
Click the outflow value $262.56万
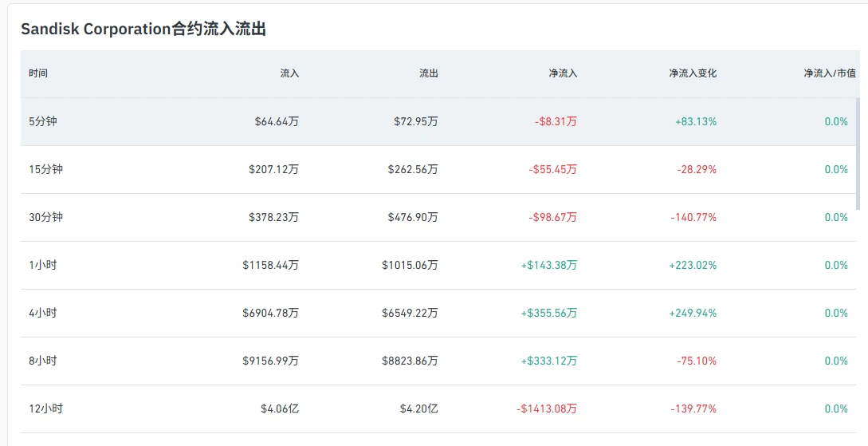413,169
